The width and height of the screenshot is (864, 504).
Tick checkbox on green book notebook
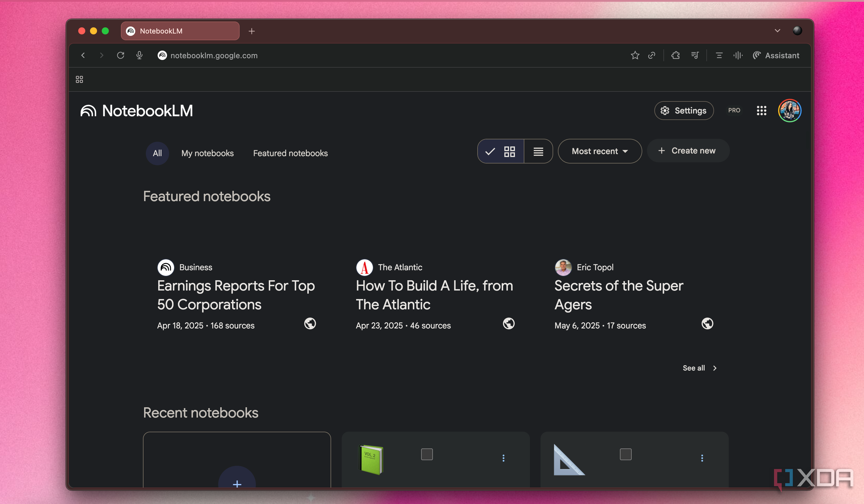click(x=427, y=454)
